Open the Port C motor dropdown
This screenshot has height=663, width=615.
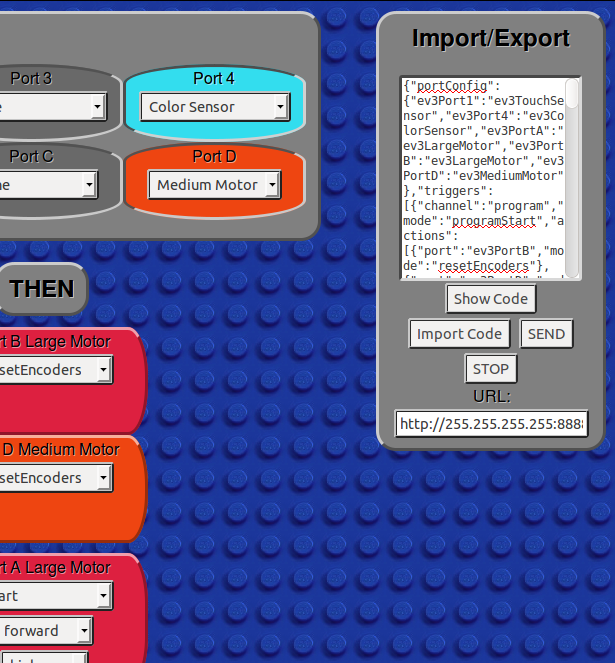coord(48,184)
